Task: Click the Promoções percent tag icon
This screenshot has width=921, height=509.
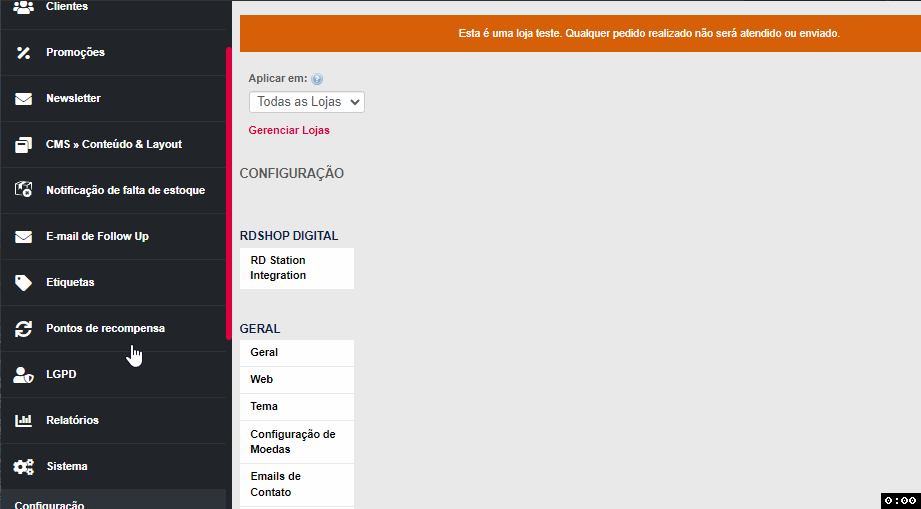Action: click(24, 52)
